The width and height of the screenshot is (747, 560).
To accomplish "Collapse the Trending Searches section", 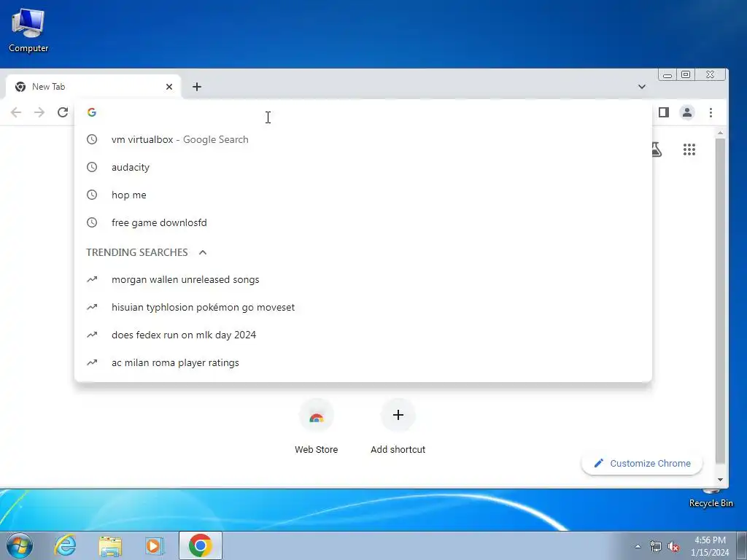I will pos(203,252).
